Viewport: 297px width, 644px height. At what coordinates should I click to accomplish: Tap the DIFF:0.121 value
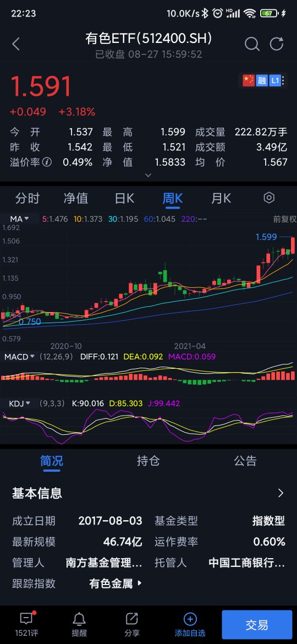[98, 357]
